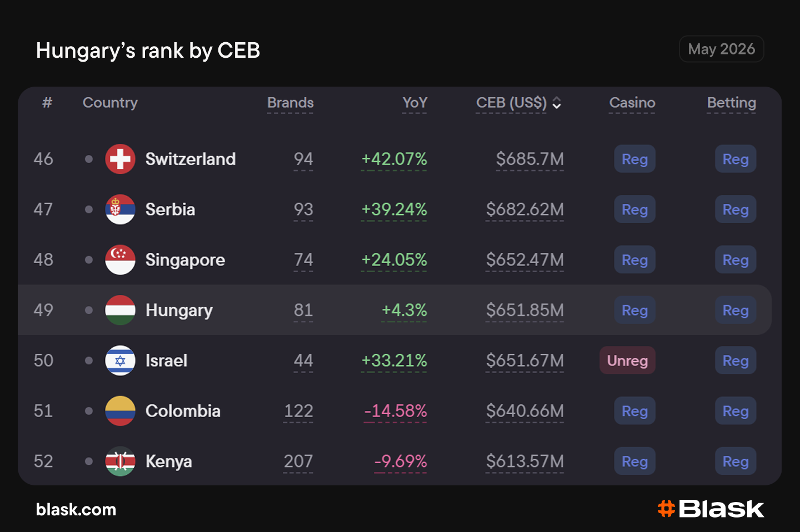
Task: Click the Kenya flag icon
Action: (x=120, y=461)
